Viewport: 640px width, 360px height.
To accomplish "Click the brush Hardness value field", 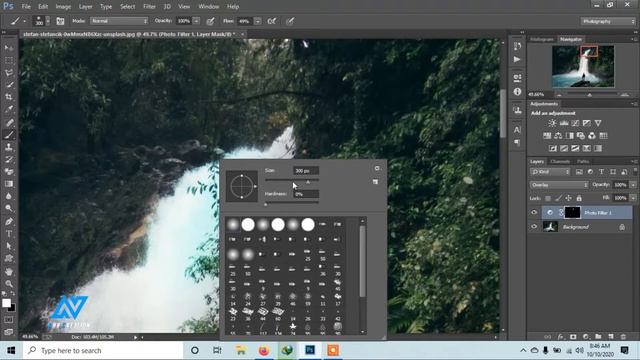I will (x=306, y=194).
